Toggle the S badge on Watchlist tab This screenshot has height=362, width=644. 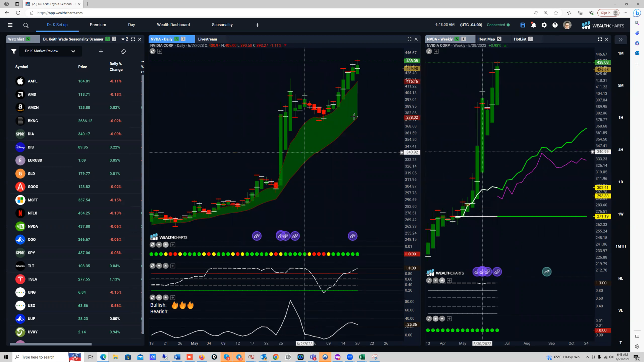point(28,39)
